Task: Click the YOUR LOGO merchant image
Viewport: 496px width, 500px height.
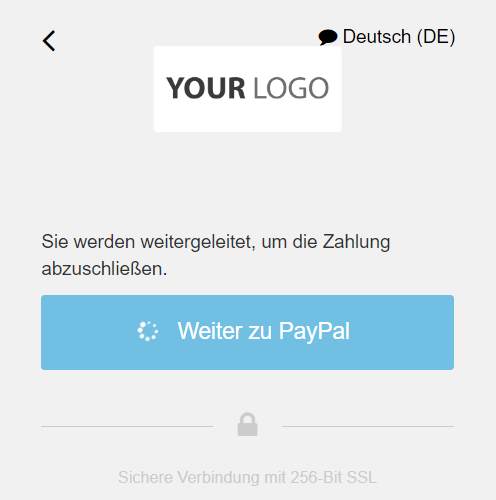Action: 248,88
